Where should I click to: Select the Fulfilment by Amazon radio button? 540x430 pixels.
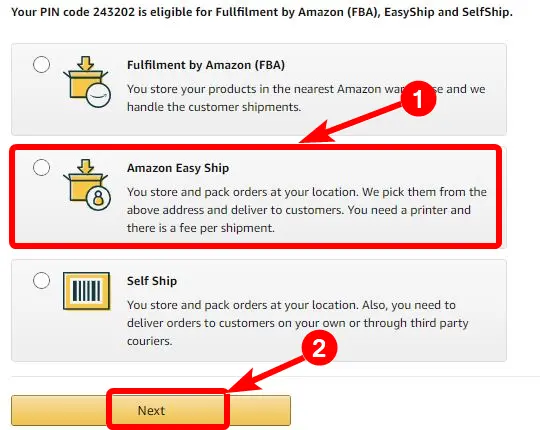click(x=41, y=65)
